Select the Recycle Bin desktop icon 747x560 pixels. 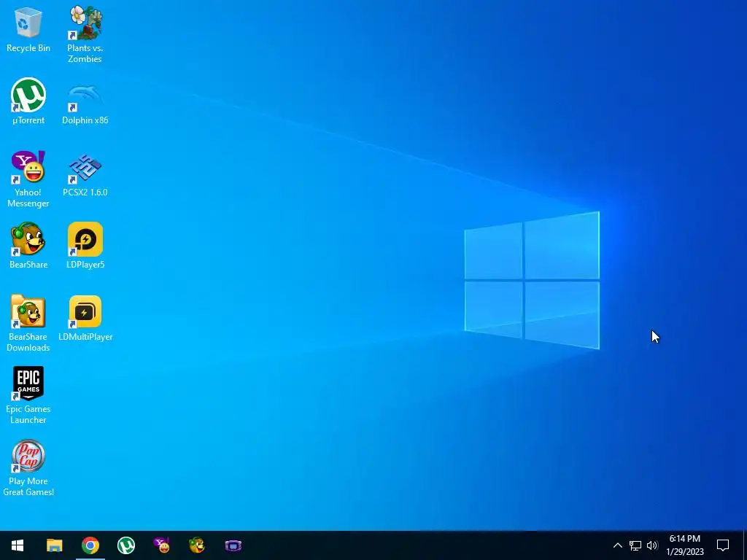pos(28,29)
